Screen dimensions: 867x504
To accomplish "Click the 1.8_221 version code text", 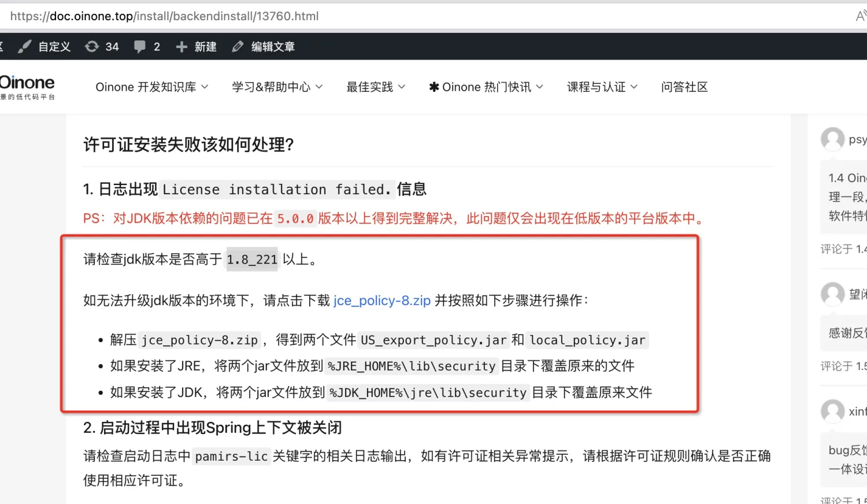I will [x=252, y=260].
